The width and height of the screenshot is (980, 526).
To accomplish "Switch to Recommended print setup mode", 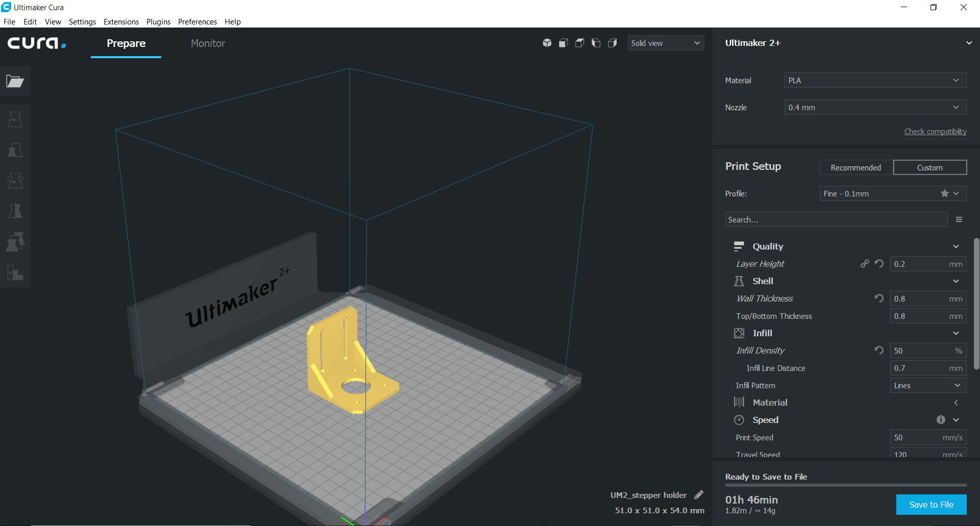I will [856, 167].
